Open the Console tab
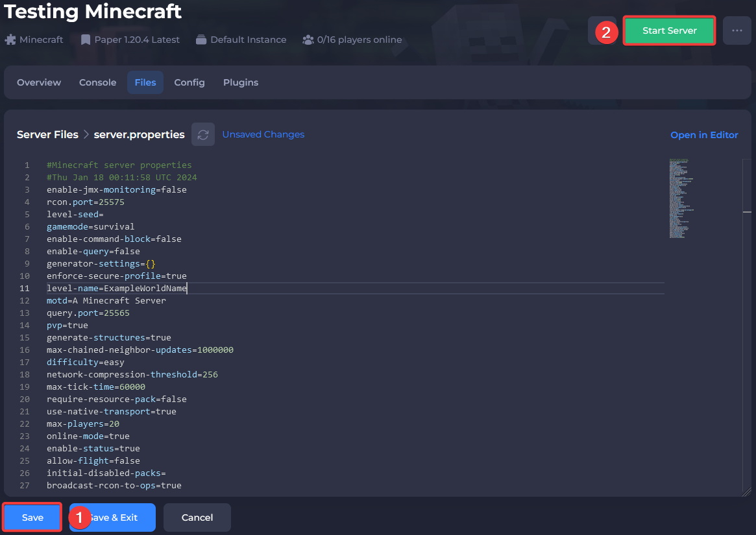This screenshot has width=756, height=535. click(97, 82)
